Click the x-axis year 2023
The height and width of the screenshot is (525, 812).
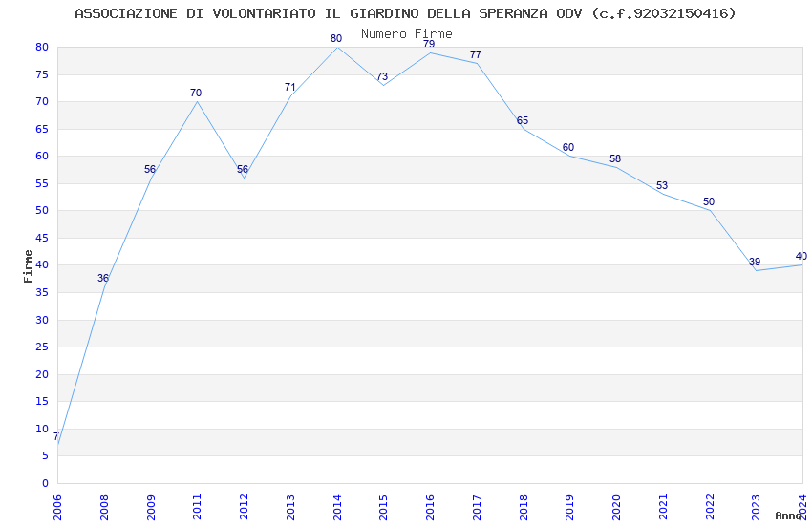point(756,508)
